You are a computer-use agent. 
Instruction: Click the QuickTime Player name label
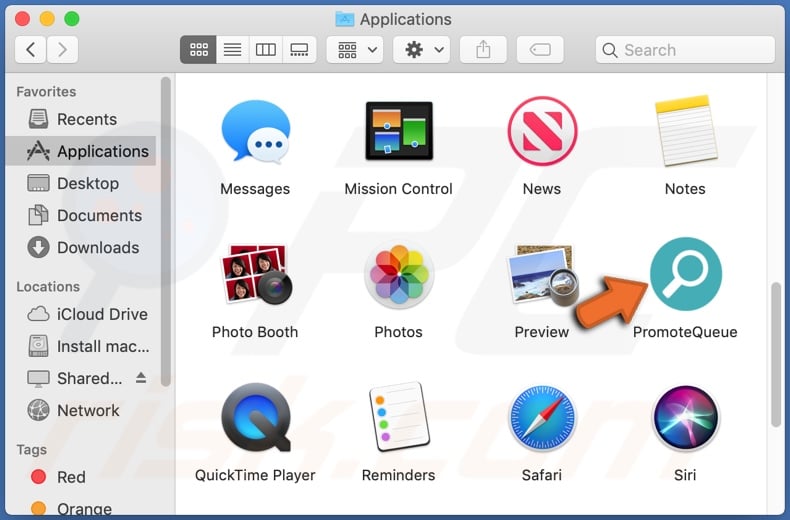pyautogui.click(x=255, y=475)
